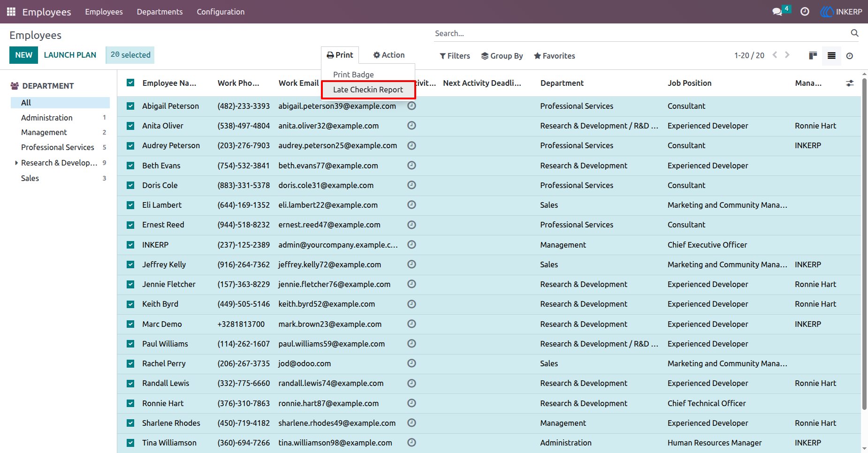This screenshot has height=453, width=868.
Task: Open the conversations chat icon
Action: point(777,12)
